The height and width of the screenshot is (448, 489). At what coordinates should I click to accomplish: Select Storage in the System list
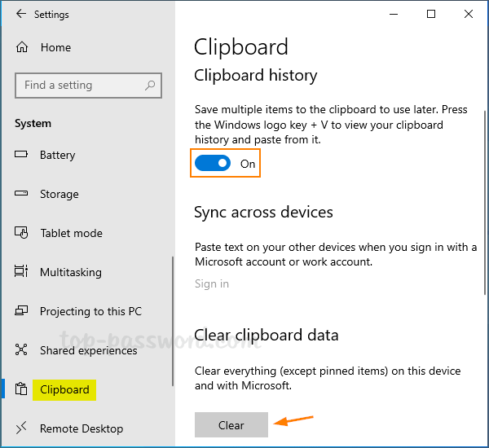[x=59, y=194]
